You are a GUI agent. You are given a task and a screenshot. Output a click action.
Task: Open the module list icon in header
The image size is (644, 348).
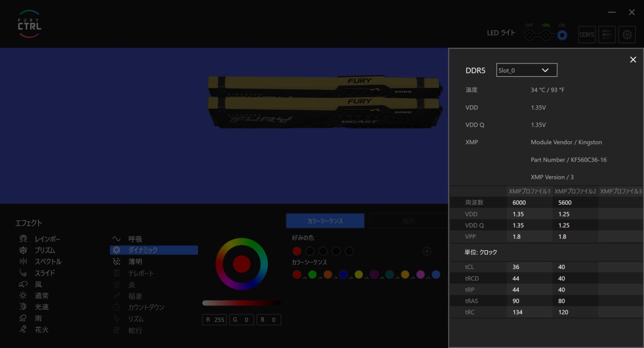pyautogui.click(x=607, y=34)
